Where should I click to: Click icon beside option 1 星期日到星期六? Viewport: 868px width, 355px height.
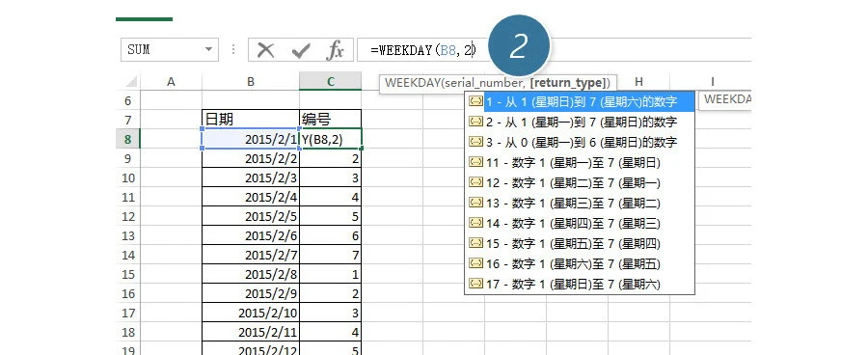point(475,101)
